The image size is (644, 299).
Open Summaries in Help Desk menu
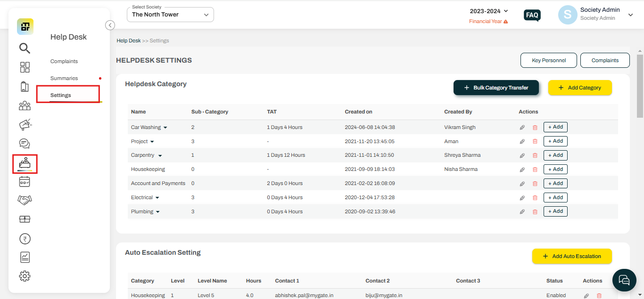(x=64, y=78)
